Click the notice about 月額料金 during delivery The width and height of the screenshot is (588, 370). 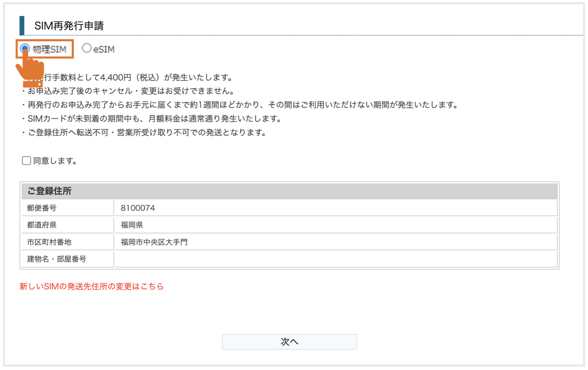(154, 119)
